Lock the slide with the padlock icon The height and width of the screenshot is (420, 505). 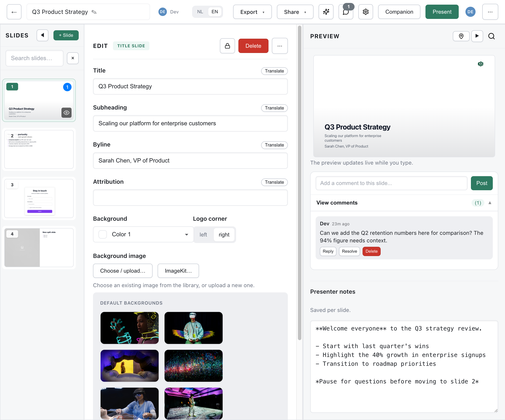[227, 46]
